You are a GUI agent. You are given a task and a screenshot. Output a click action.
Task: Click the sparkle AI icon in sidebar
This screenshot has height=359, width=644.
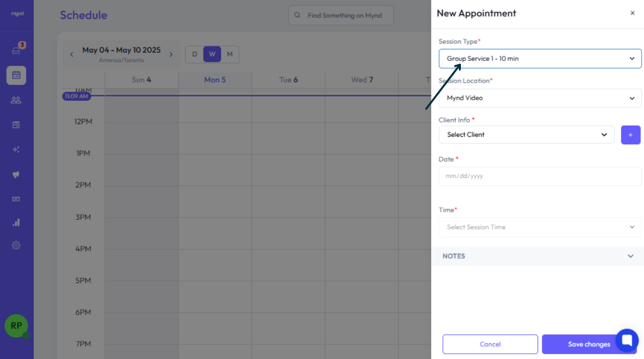(16, 149)
